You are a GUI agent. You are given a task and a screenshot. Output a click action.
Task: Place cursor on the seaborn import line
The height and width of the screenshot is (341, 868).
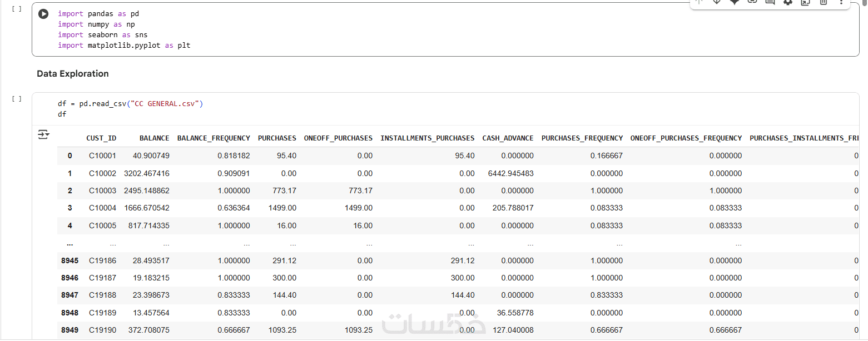point(103,35)
